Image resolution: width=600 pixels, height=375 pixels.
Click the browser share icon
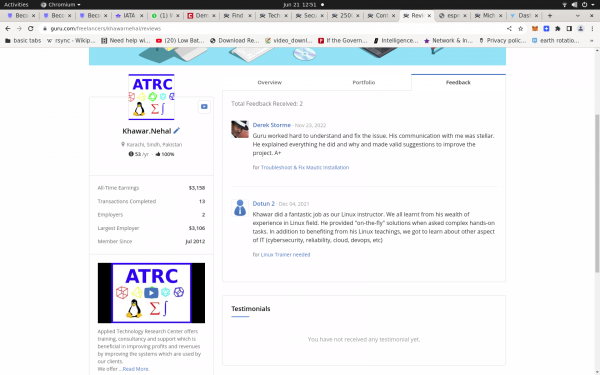[509, 28]
